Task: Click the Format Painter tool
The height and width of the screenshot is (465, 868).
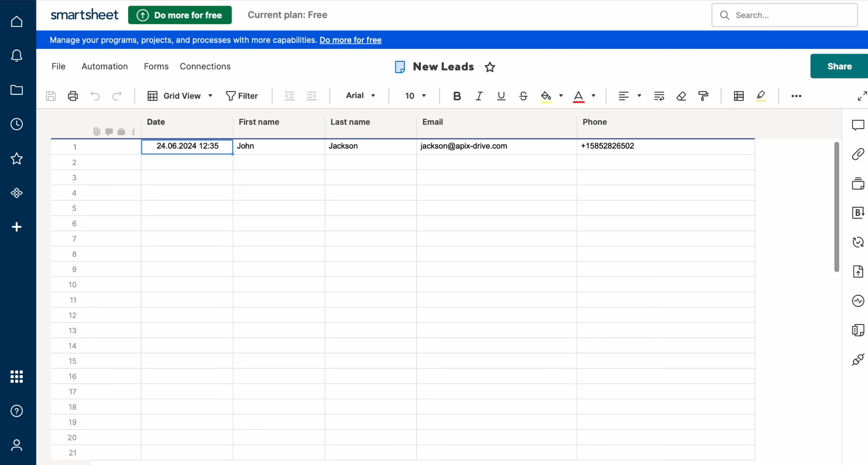Action: [x=703, y=96]
